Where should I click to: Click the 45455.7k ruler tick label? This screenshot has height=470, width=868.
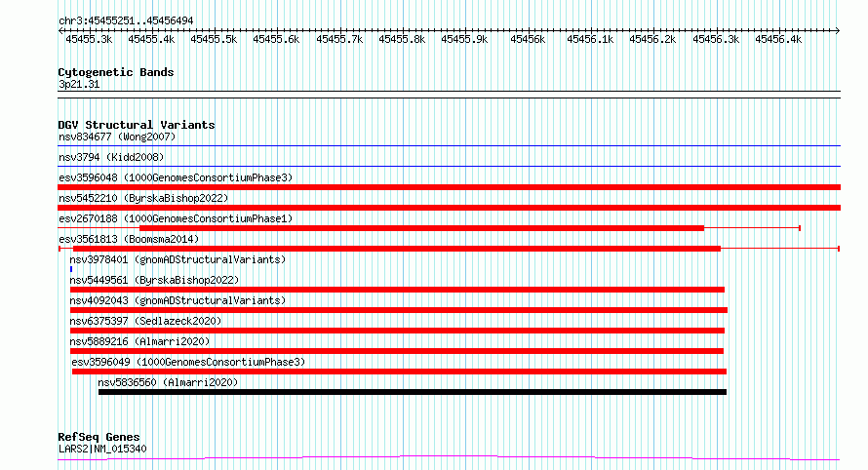[339, 39]
